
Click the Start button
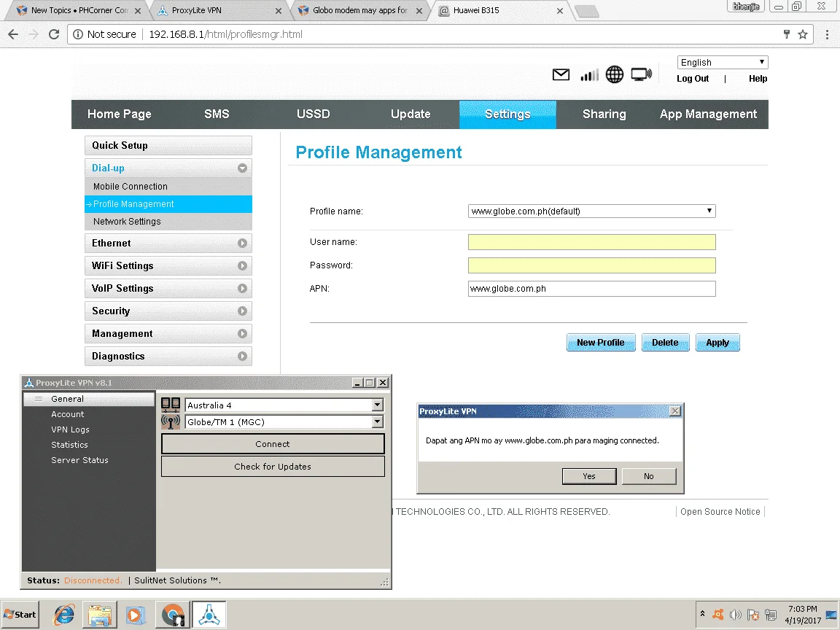(20, 615)
